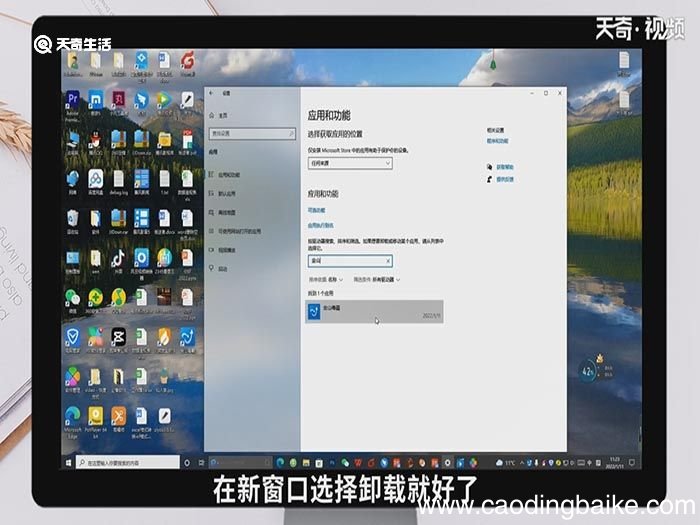Open the debug.log file on desktop
Screen dimensions: 700x525
pyautogui.click(x=118, y=182)
